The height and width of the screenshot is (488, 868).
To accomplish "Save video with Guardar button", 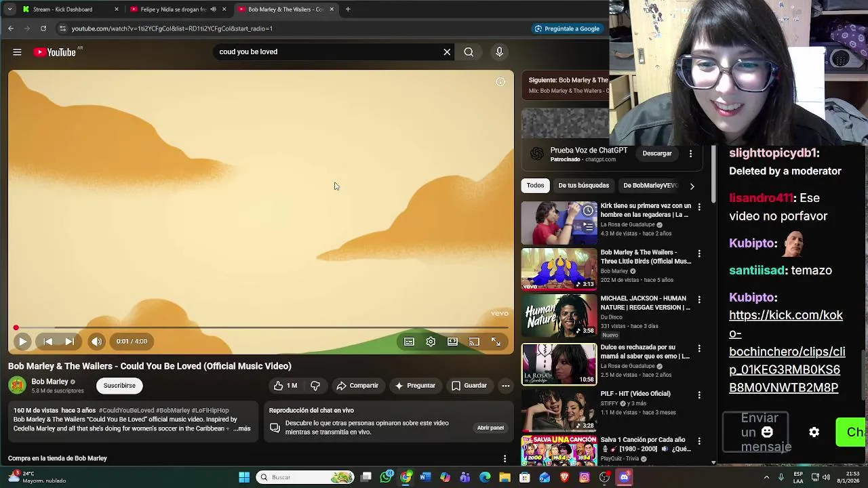I will pos(469,386).
